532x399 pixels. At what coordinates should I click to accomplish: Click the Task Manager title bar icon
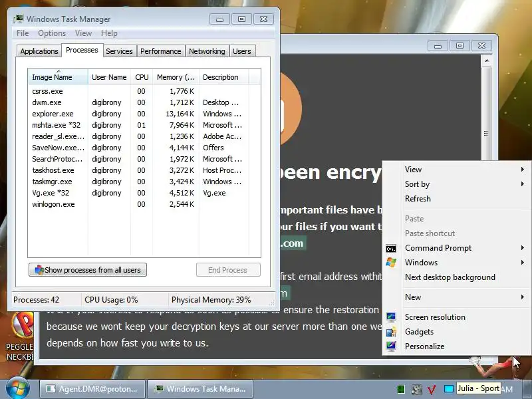[x=19, y=19]
